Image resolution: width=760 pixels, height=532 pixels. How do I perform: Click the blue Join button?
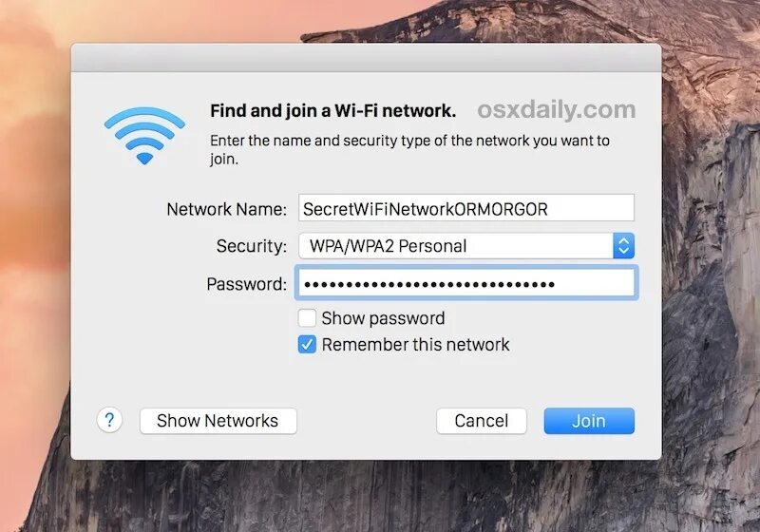[x=589, y=421]
